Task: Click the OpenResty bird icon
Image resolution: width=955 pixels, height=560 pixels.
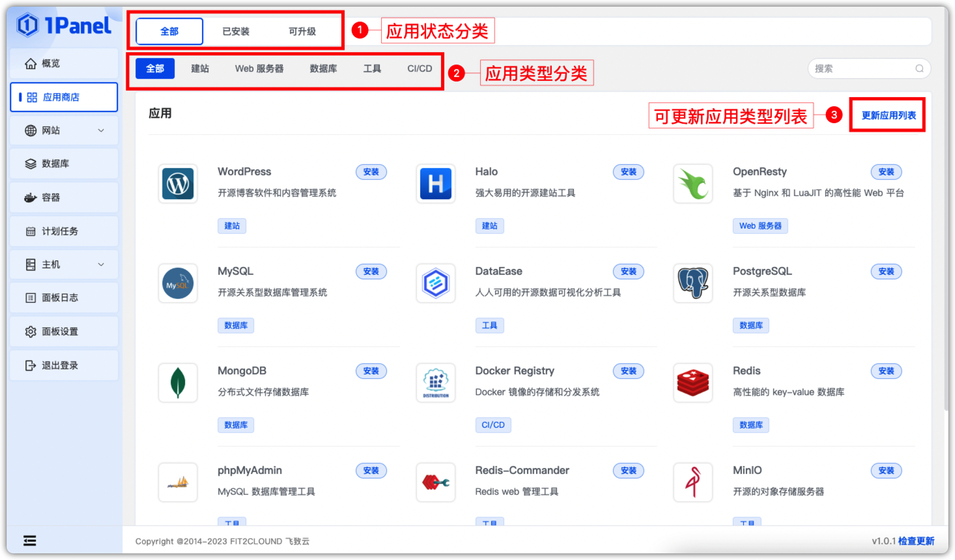Action: pos(693,184)
